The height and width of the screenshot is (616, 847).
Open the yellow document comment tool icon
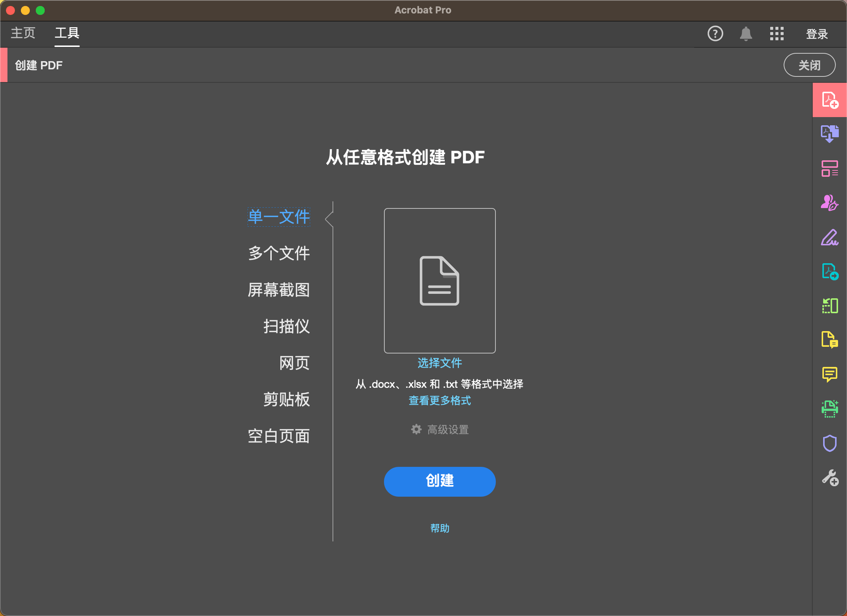829,340
